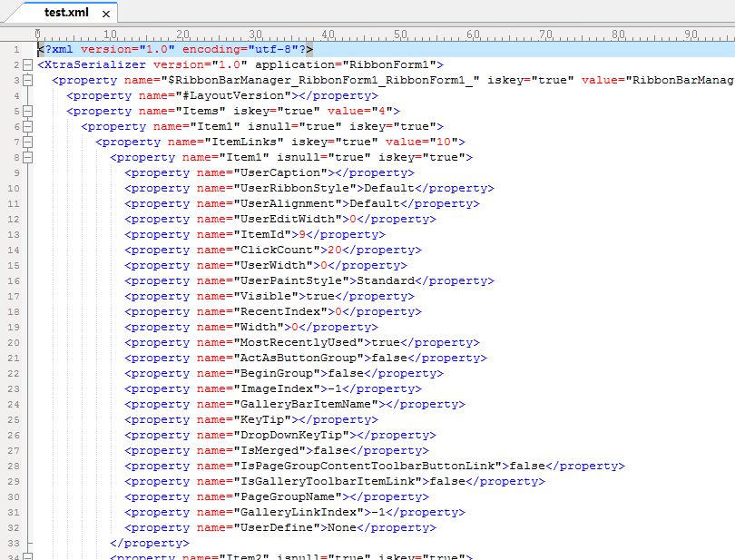This screenshot has width=735, height=560.
Task: Click the "ImageIndex" property name
Action: 277,389
